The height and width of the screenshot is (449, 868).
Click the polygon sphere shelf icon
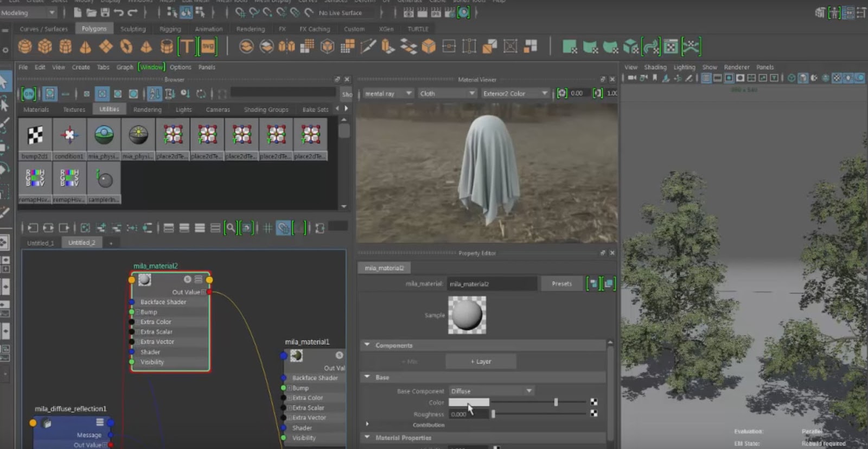pos(25,47)
